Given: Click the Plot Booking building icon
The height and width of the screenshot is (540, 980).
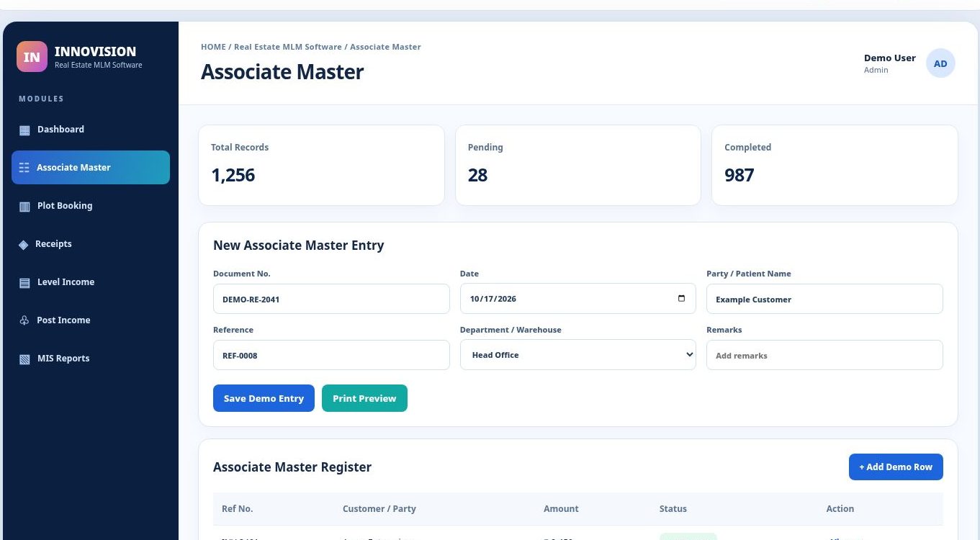Looking at the screenshot, I should coord(24,207).
